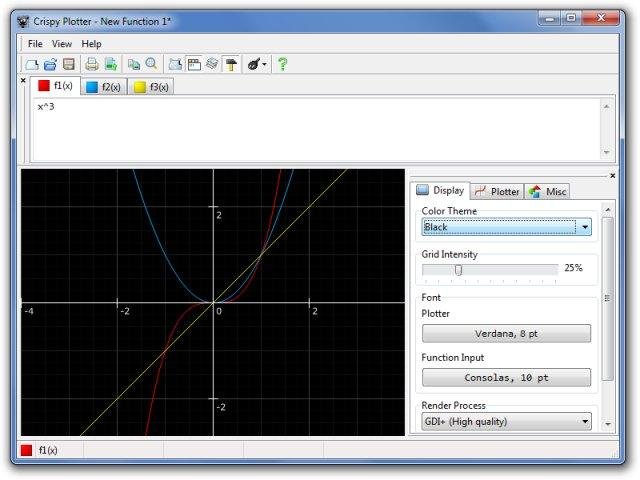
Task: Open a file with the folder icon
Action: (x=49, y=65)
